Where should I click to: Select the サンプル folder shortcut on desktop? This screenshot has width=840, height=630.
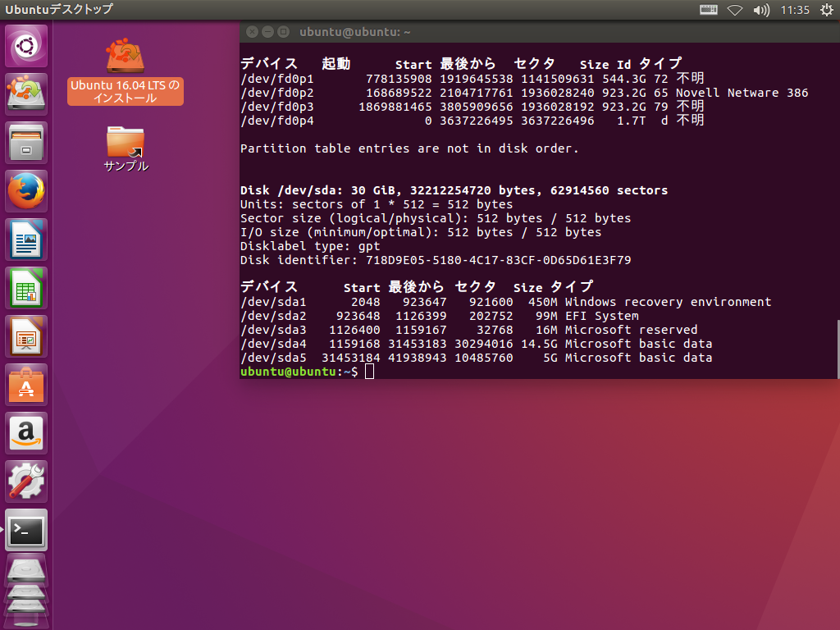126,149
